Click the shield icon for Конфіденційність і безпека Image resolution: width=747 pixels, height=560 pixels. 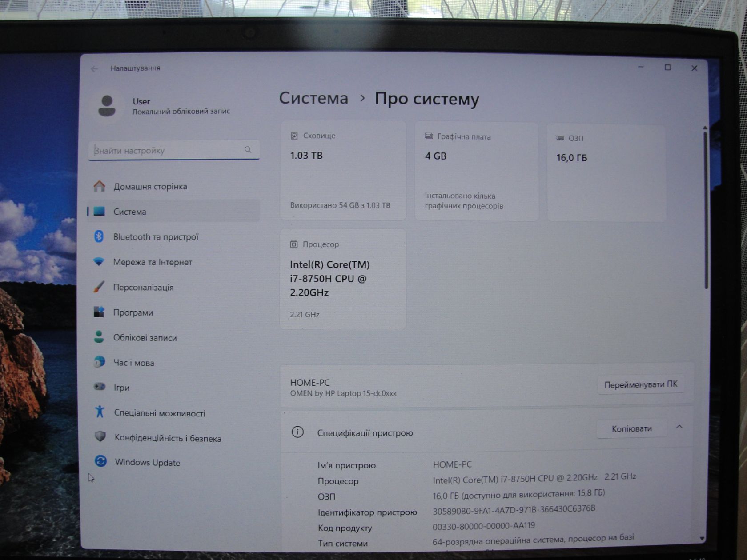100,436
